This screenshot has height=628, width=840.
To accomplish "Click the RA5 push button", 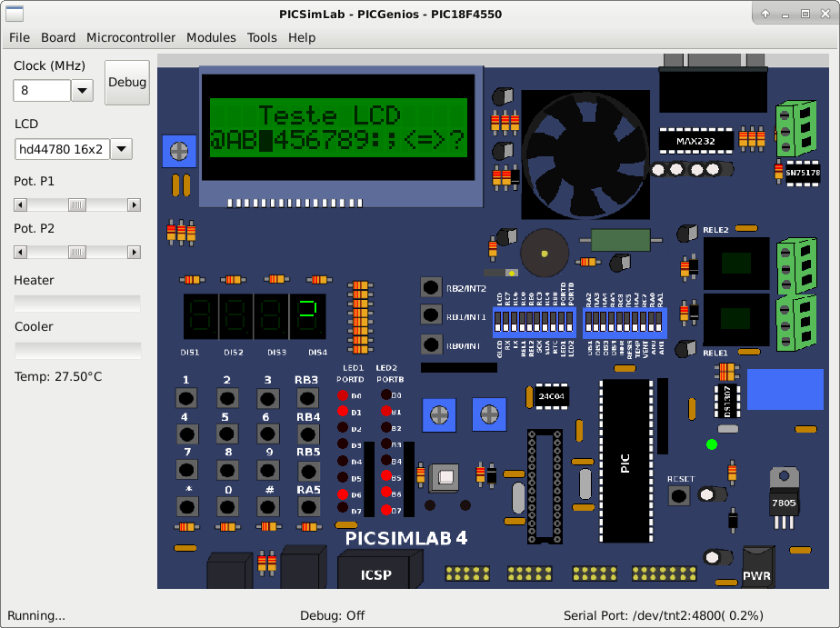I will click(308, 506).
